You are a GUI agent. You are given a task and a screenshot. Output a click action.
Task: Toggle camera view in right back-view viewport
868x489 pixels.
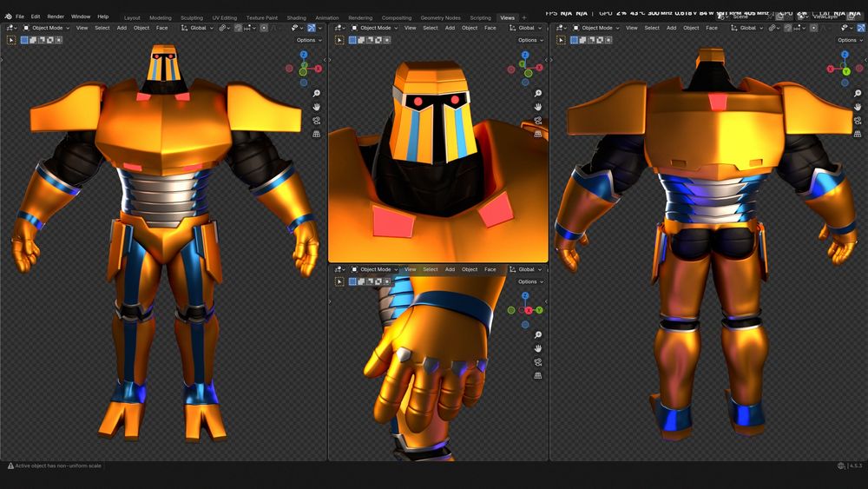[858, 120]
